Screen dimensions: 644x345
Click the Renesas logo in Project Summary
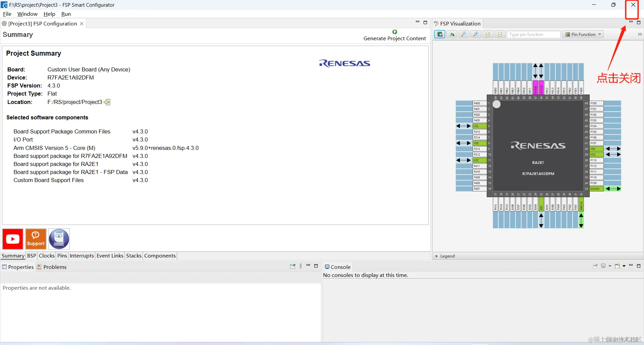(344, 63)
